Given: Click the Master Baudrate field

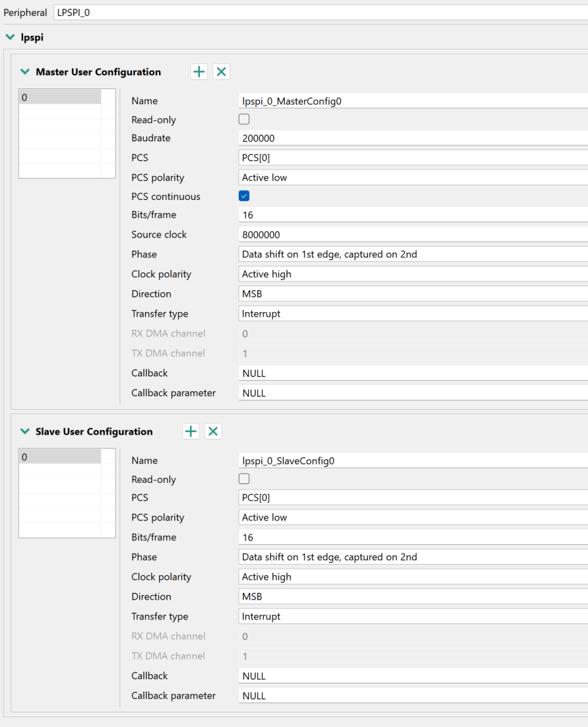Looking at the screenshot, I should point(412,139).
